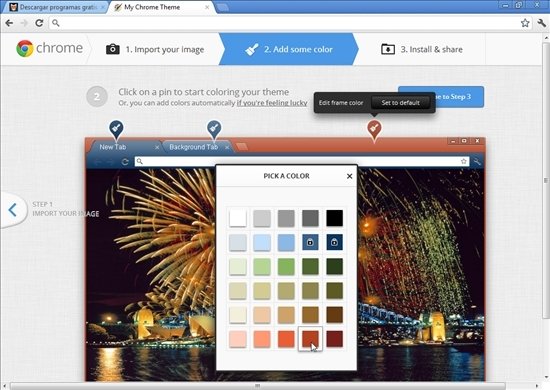550x390 pixels.
Task: Pick the orange-red swatch
Action: point(286,339)
